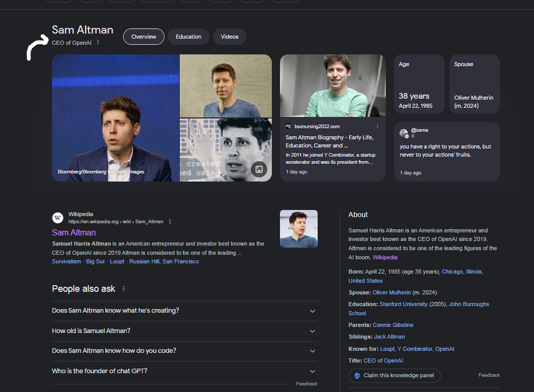Click the "Sam Altman" knowledge panel heading
534x392 pixels.
point(82,30)
